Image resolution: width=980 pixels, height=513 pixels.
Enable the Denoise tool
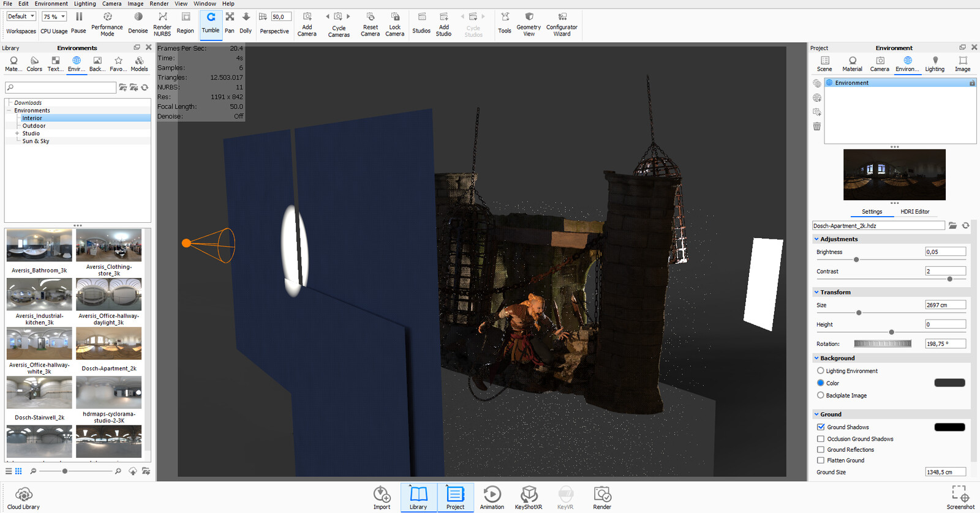[138, 23]
